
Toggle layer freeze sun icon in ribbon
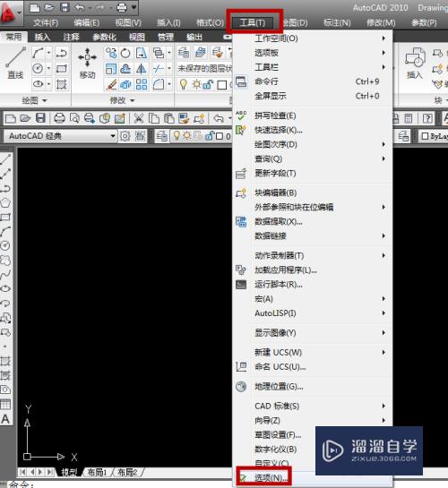tap(196, 84)
